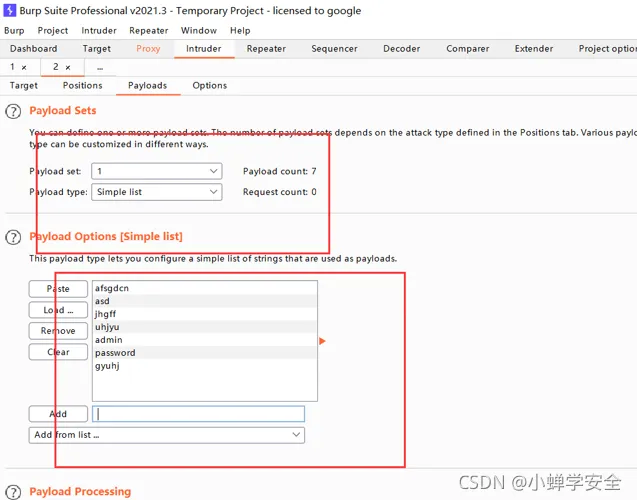Click the 'Request count: 0' text

280,192
